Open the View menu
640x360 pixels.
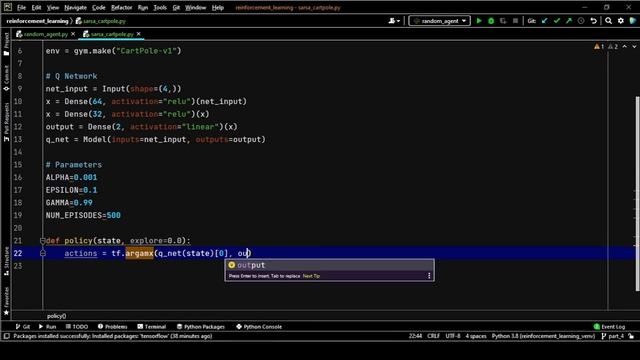pos(53,7)
